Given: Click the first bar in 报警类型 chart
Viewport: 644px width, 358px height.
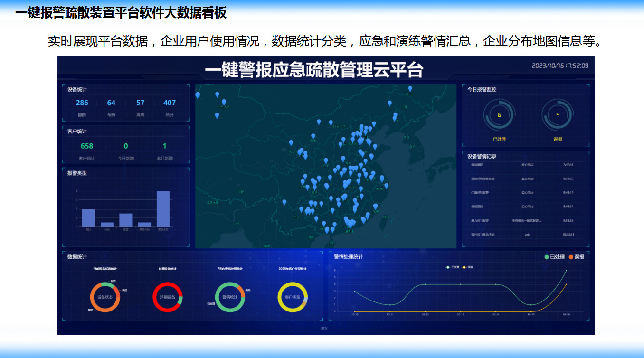Looking at the screenshot, I should click(x=88, y=218).
